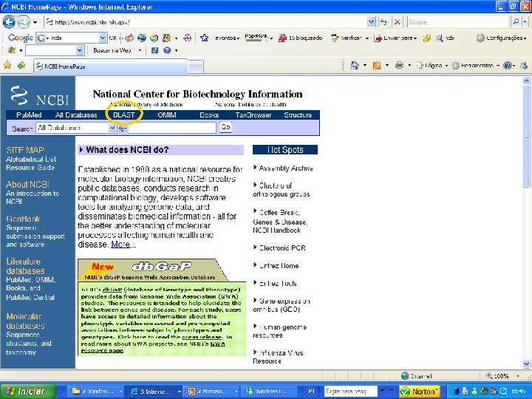
Task: Click the Add to Favorites icon
Action: (21, 65)
